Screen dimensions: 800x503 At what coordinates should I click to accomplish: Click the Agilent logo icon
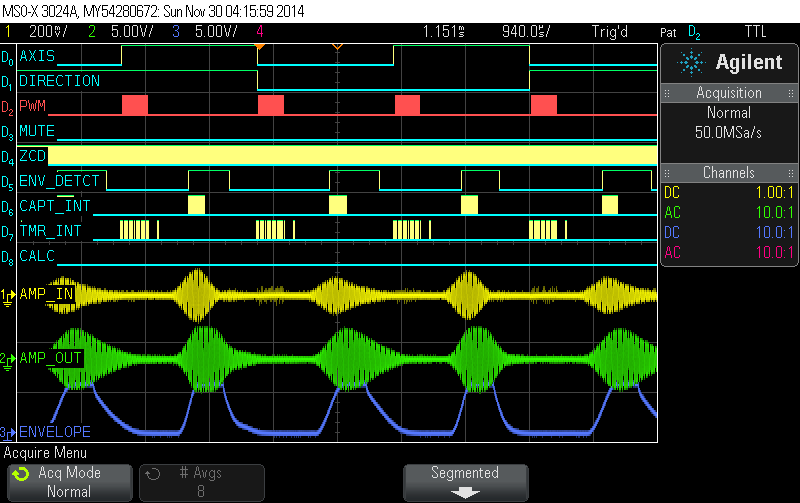(691, 63)
